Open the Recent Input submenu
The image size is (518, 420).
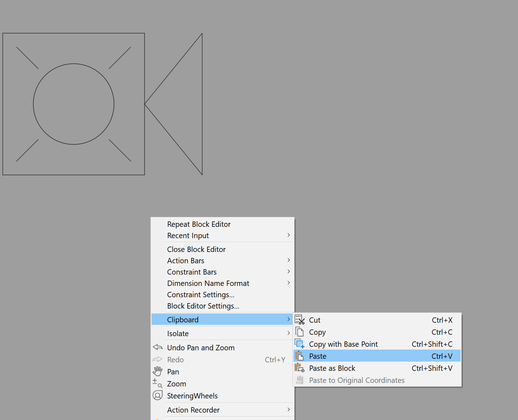point(222,236)
